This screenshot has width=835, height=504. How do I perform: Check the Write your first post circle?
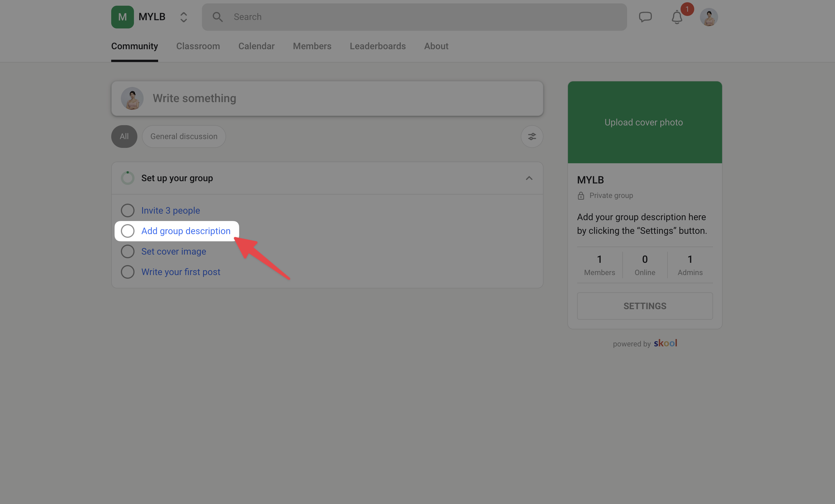pyautogui.click(x=128, y=272)
